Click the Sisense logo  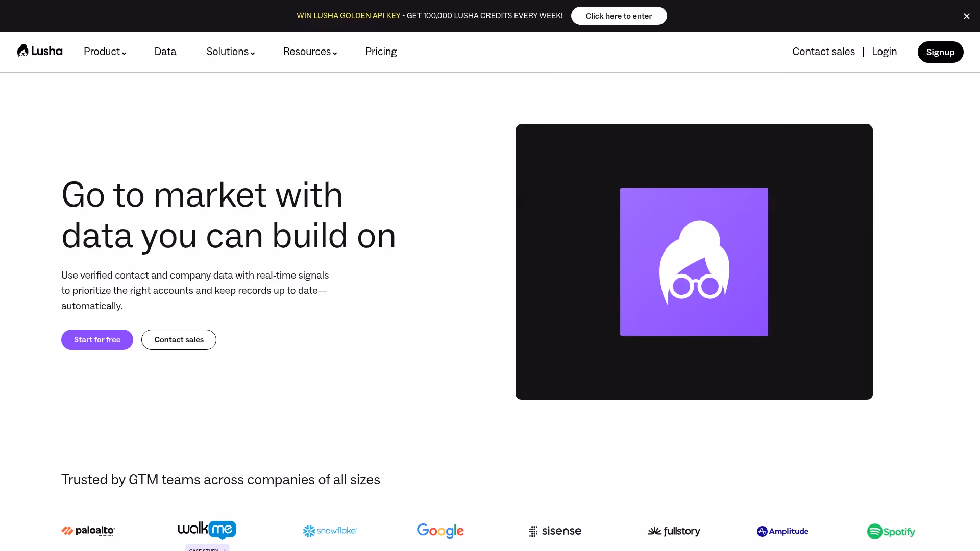pyautogui.click(x=555, y=531)
